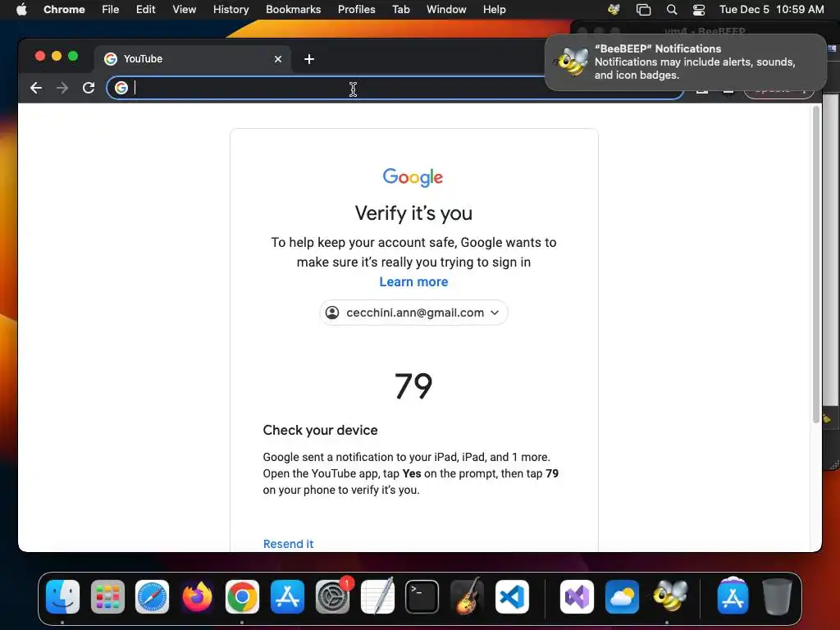The width and height of the screenshot is (840, 630).
Task: Open a new tab with the plus button
Action: 309,59
